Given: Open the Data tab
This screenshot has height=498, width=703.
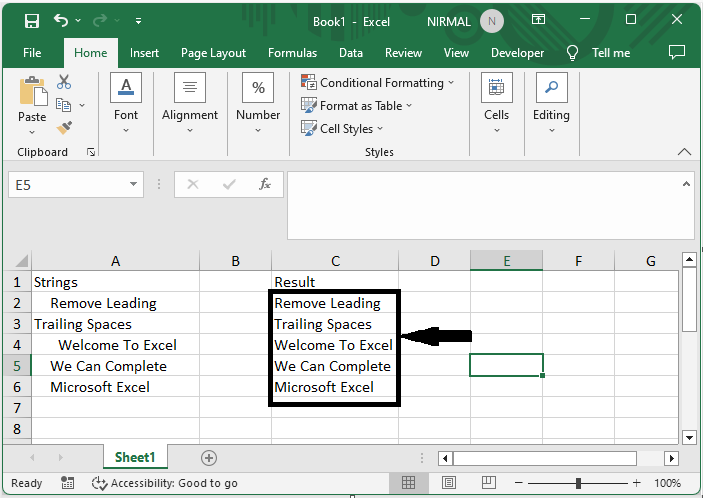Looking at the screenshot, I should coord(351,53).
